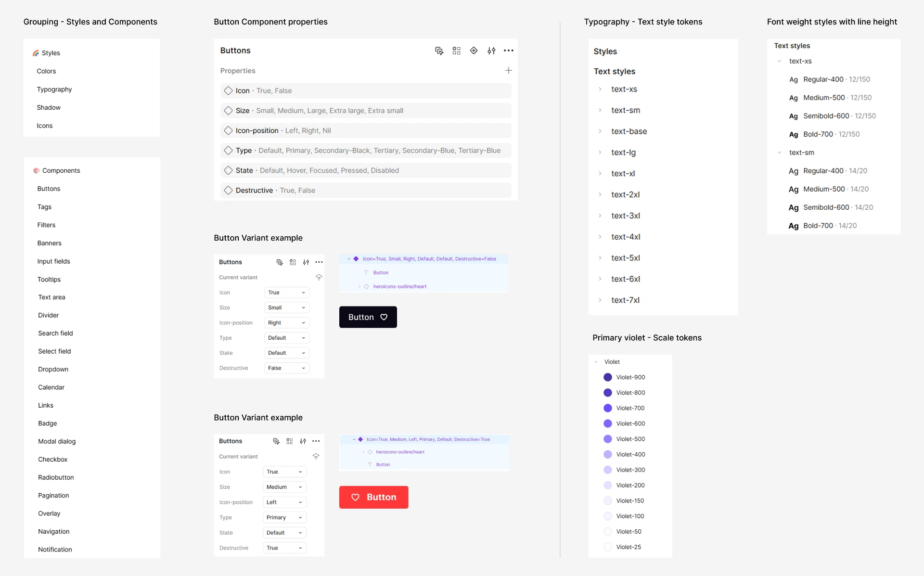
Task: Open the Type dropdown showing Primary
Action: [x=284, y=517]
